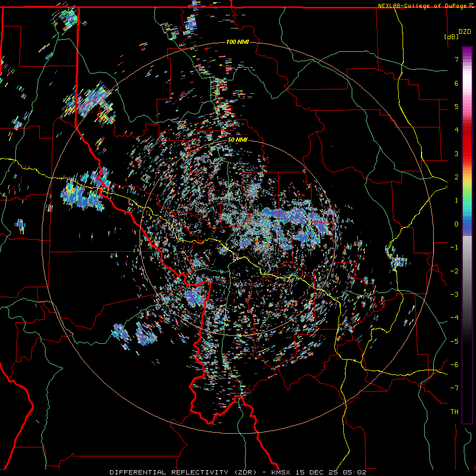Click the 6 value on the scale
The width and height of the screenshot is (476, 476).
pyautogui.click(x=456, y=83)
